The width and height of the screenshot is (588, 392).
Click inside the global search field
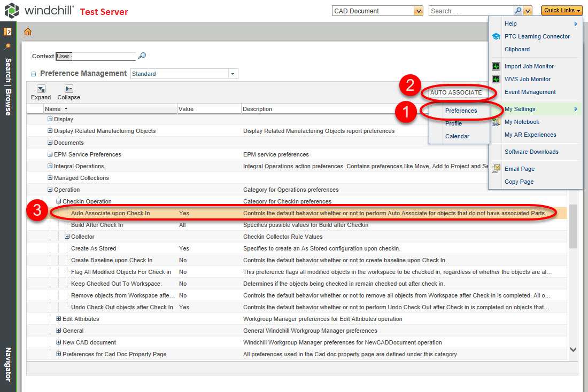[x=470, y=10]
